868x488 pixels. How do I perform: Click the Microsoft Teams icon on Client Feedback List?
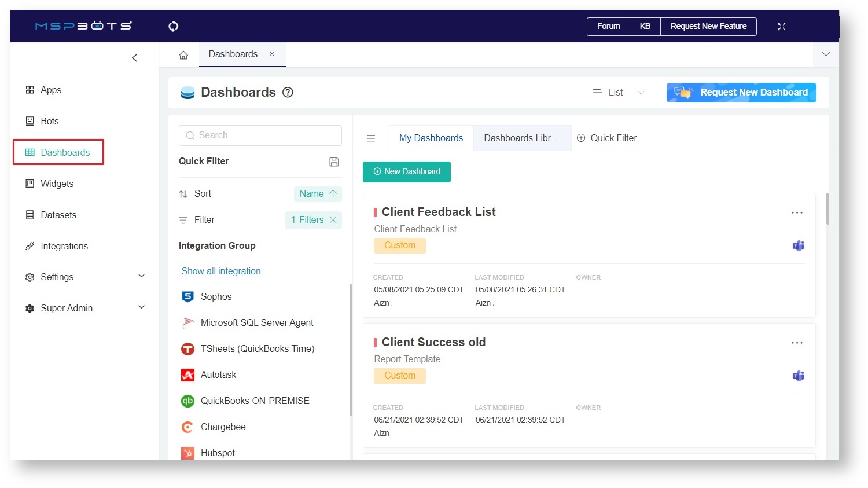pos(798,245)
